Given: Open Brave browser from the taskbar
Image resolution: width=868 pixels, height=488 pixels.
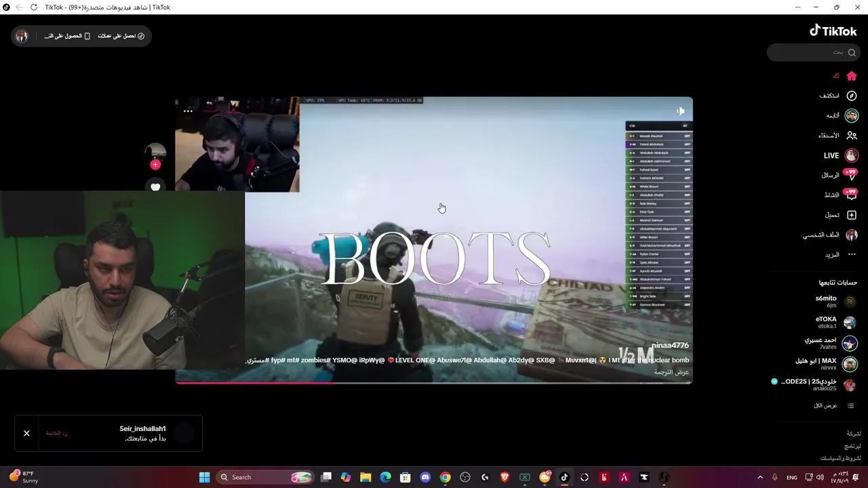Looking at the screenshot, I should (505, 477).
